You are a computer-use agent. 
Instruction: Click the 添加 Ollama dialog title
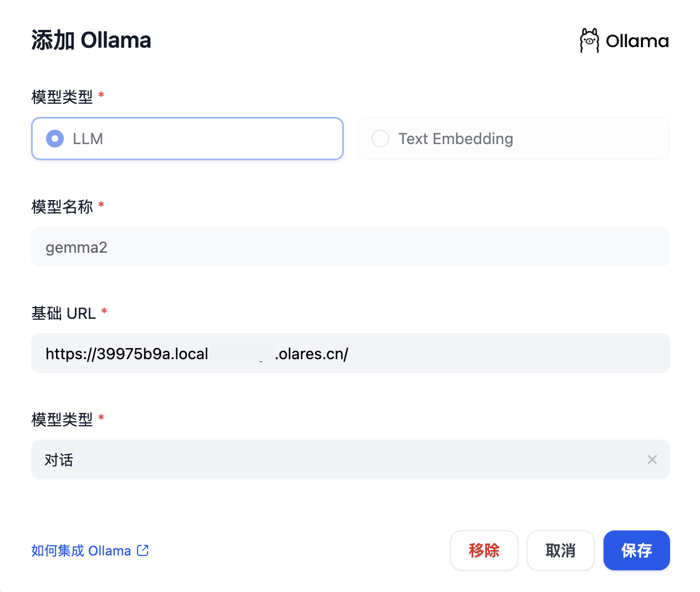(x=91, y=39)
